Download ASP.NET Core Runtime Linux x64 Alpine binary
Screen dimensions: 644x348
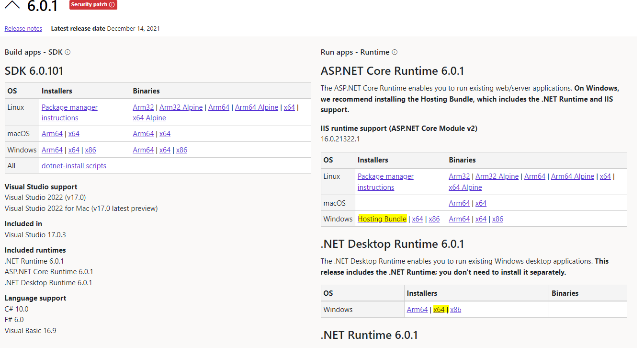(465, 187)
